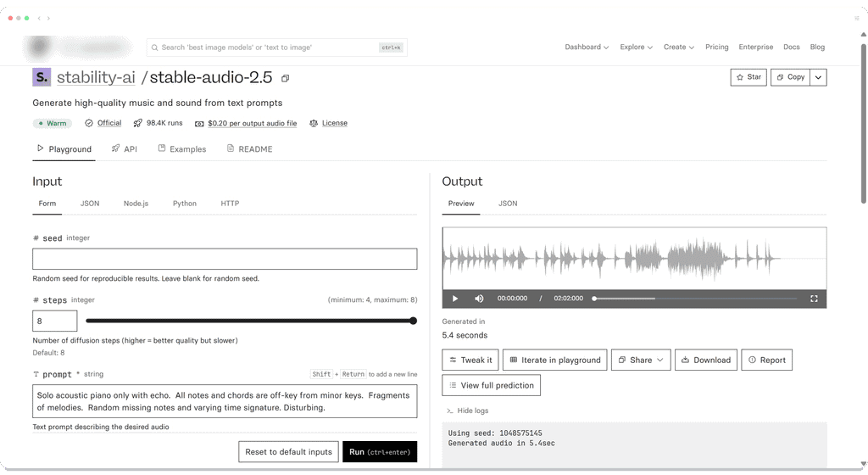Switch to the API tab
The width and height of the screenshot is (868, 475).
[x=124, y=149]
